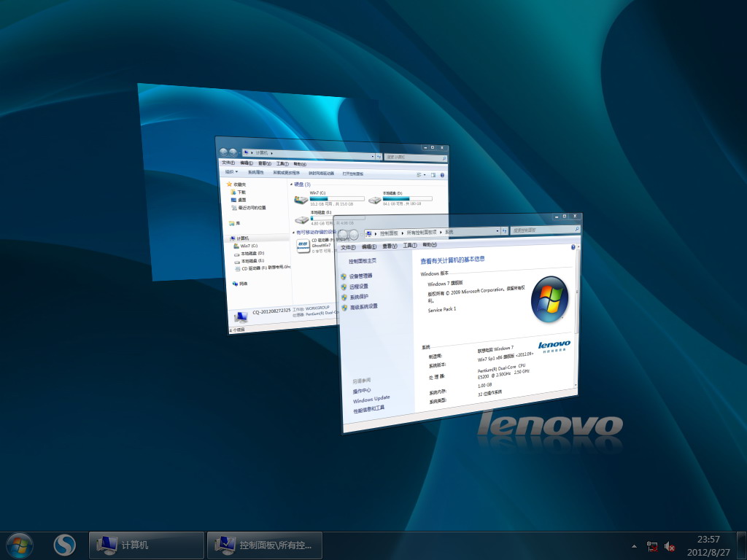The image size is (747, 560).
Task: Open the 远程设置 link
Action: coord(359,287)
